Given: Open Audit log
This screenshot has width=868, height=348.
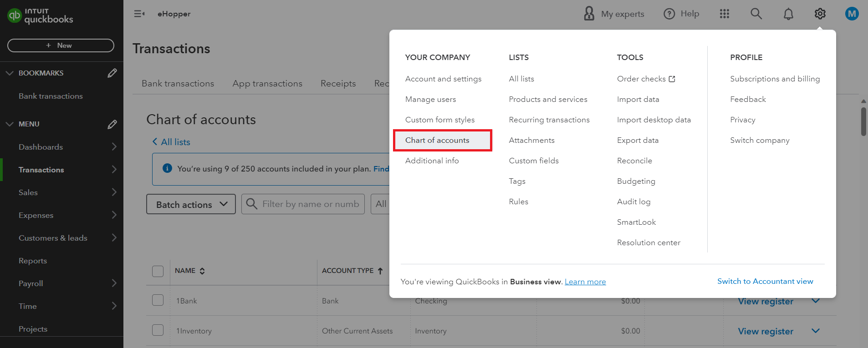Looking at the screenshot, I should [x=633, y=202].
